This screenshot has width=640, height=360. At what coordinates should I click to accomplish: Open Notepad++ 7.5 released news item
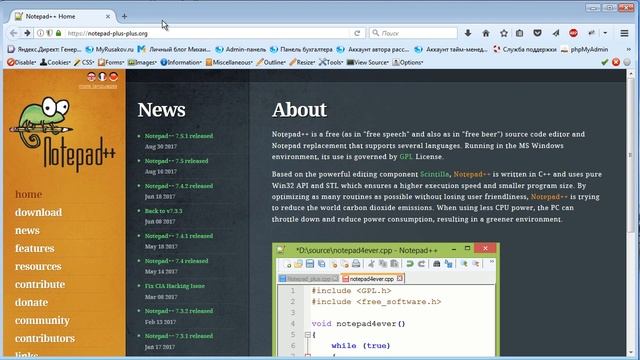tap(176, 161)
